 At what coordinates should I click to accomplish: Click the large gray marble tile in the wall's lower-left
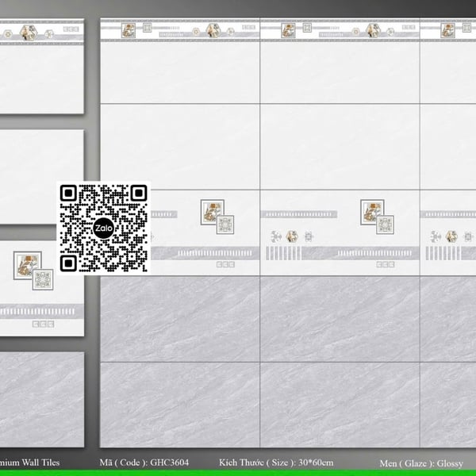pyautogui.click(x=179, y=319)
